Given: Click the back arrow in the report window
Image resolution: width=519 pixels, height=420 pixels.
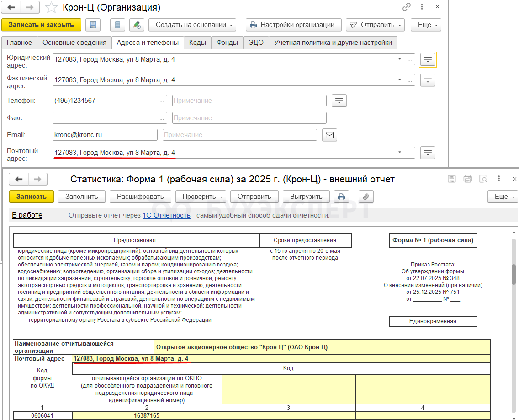Looking at the screenshot, I should click(x=19, y=179).
